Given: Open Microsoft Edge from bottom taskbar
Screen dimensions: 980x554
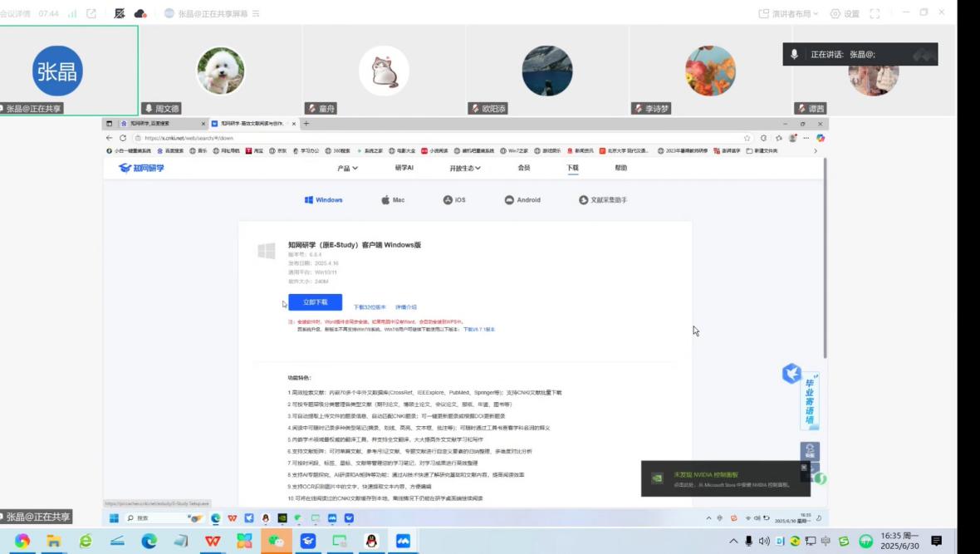Looking at the screenshot, I should point(149,541).
